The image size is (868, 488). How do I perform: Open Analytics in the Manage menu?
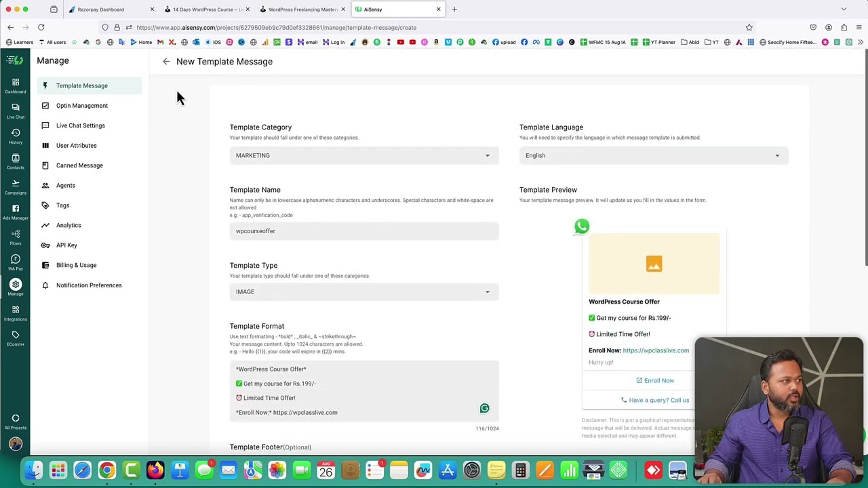90,225
